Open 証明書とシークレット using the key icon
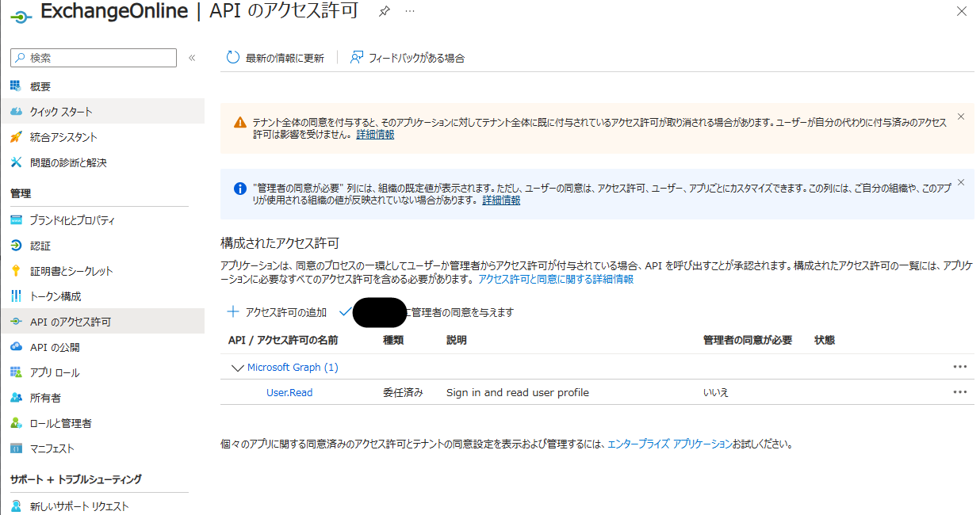Screen dimensions: 980x515 point(16,272)
